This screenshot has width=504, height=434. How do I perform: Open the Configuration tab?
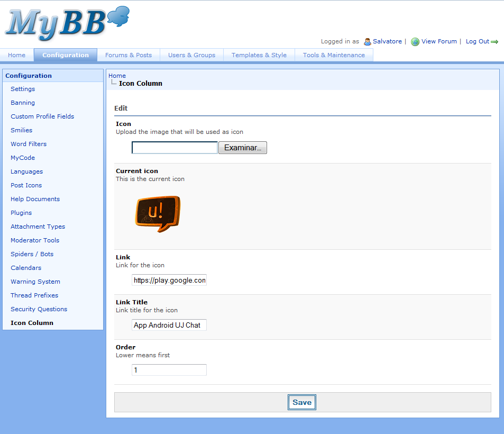pyautogui.click(x=66, y=55)
